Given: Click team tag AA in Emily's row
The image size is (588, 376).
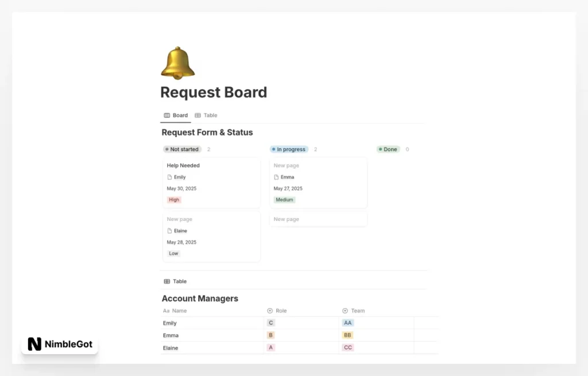Looking at the screenshot, I should pyautogui.click(x=347, y=323).
